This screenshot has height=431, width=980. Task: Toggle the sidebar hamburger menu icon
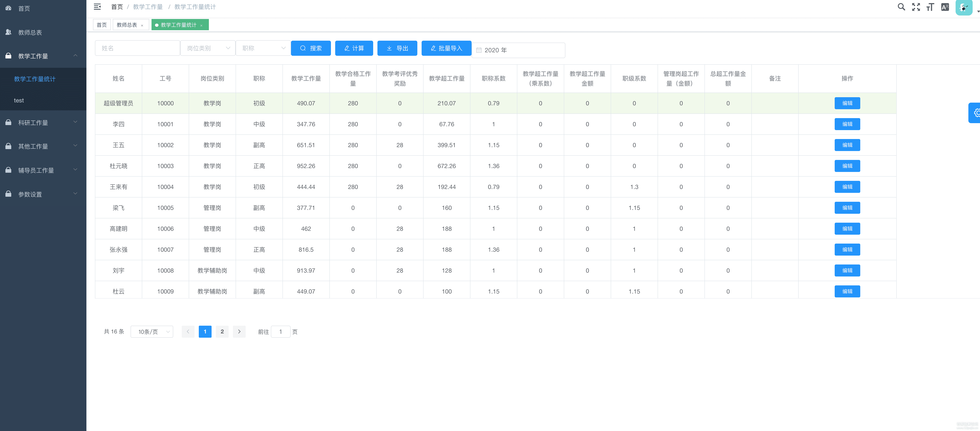(x=97, y=6)
